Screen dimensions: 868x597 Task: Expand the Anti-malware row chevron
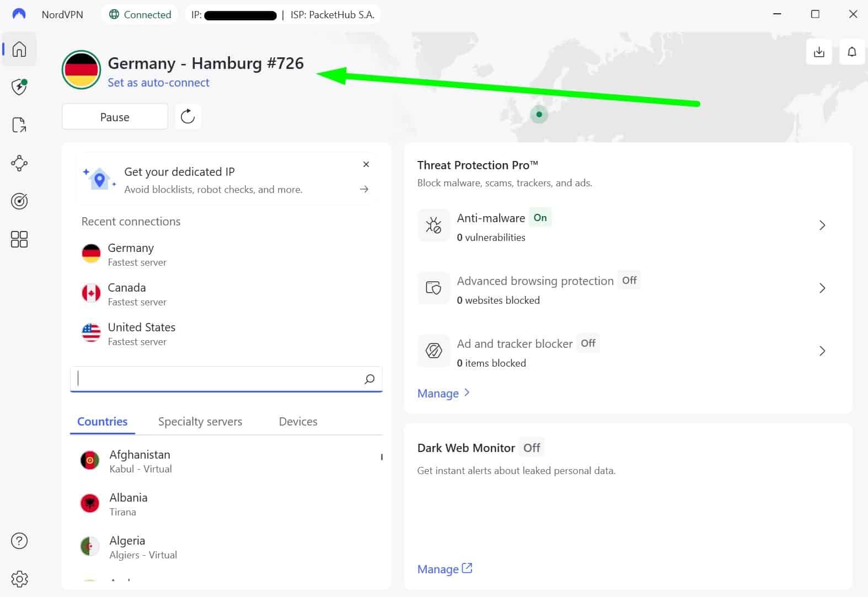[x=822, y=225]
